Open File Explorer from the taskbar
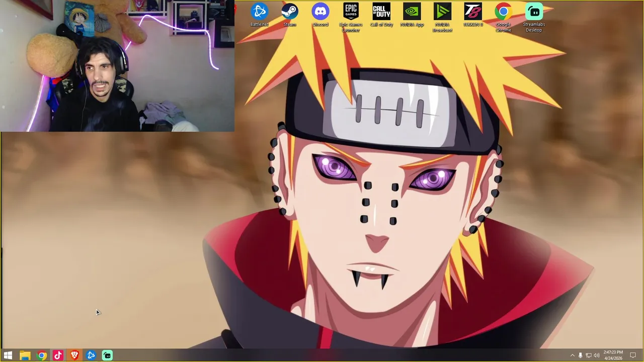 click(25, 355)
